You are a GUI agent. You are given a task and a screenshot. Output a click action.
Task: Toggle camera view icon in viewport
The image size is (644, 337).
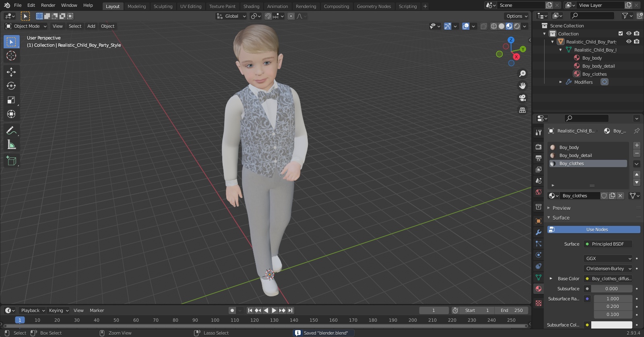pyautogui.click(x=522, y=98)
